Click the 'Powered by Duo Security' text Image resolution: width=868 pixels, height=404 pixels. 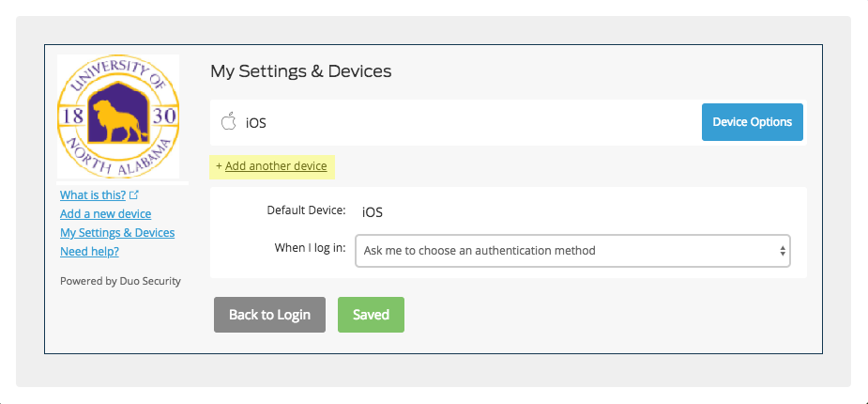tap(120, 281)
